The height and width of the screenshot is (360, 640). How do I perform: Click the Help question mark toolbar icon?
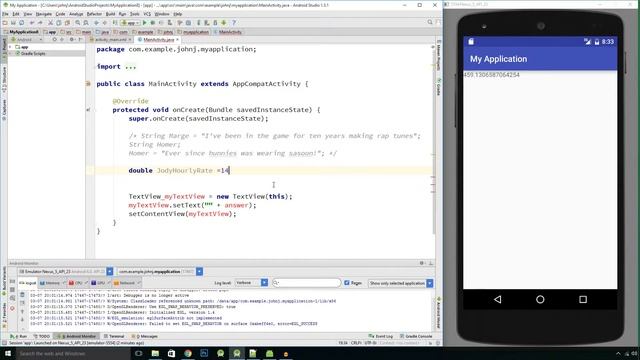point(234,23)
